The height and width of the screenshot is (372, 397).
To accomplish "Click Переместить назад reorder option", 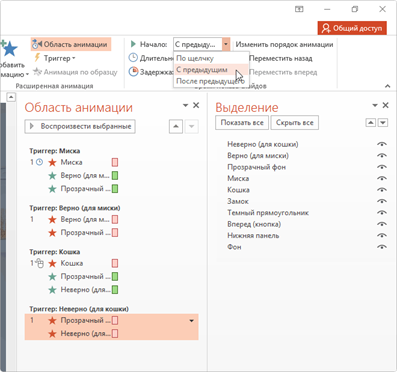I will point(281,59).
